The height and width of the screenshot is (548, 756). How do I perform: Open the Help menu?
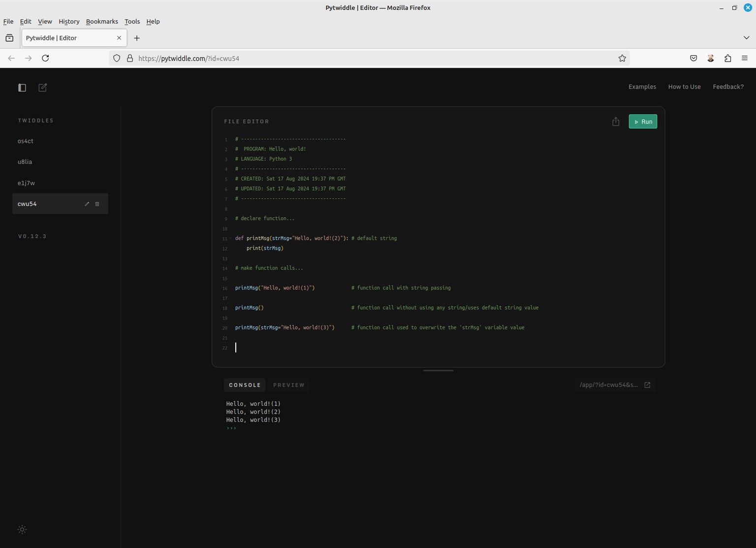click(153, 22)
